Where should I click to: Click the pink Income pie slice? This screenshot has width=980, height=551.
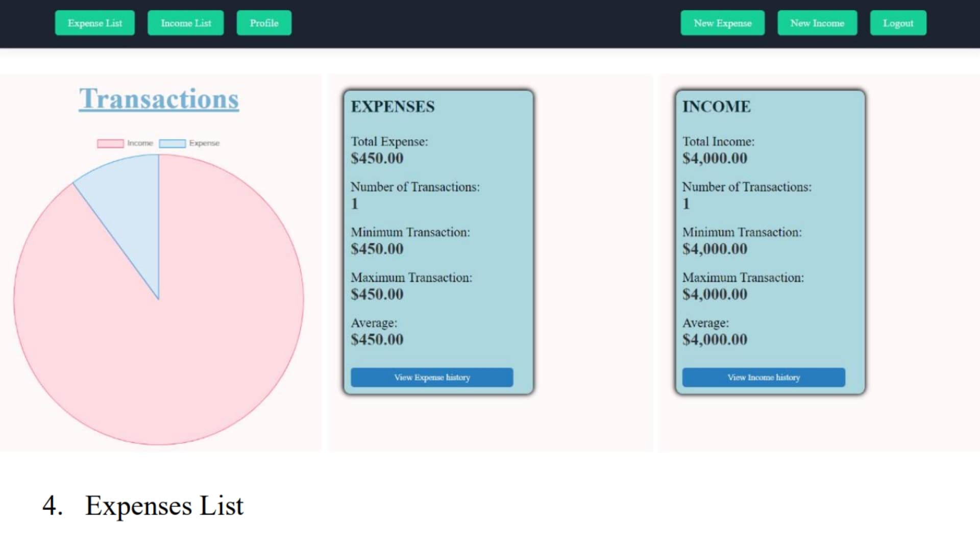pyautogui.click(x=204, y=332)
